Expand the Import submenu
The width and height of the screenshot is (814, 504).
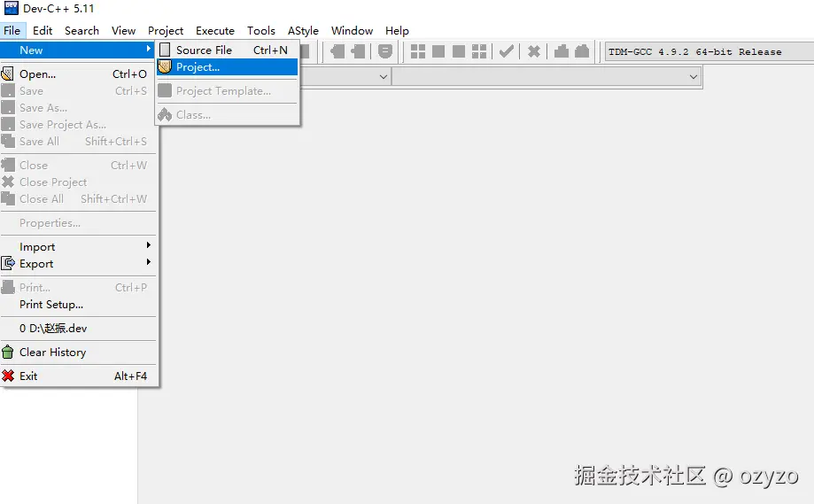click(x=78, y=247)
